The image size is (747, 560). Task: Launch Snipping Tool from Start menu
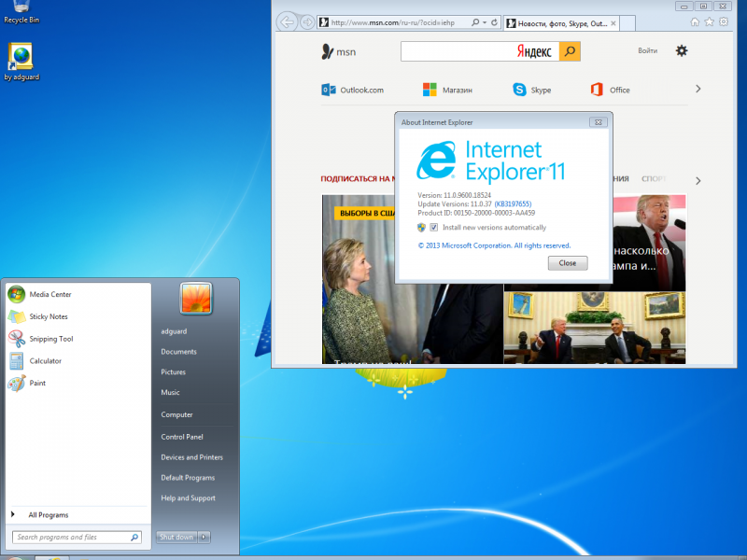78,339
